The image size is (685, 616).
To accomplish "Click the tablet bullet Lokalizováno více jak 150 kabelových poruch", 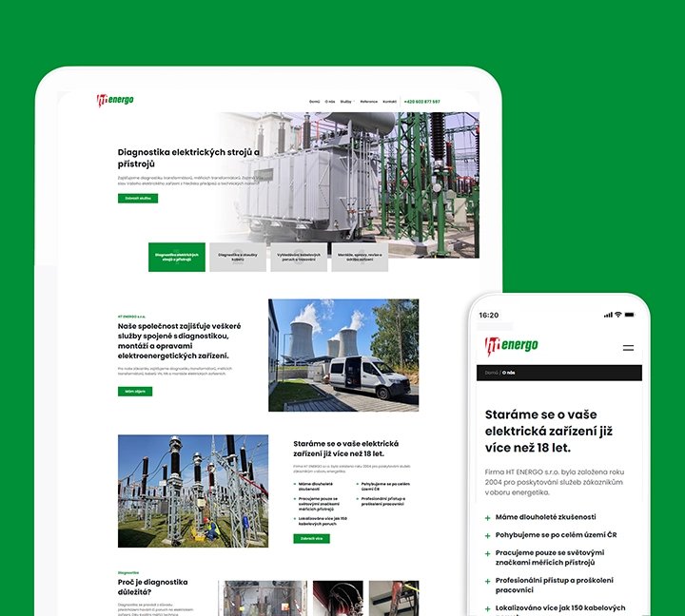I will pos(323,521).
